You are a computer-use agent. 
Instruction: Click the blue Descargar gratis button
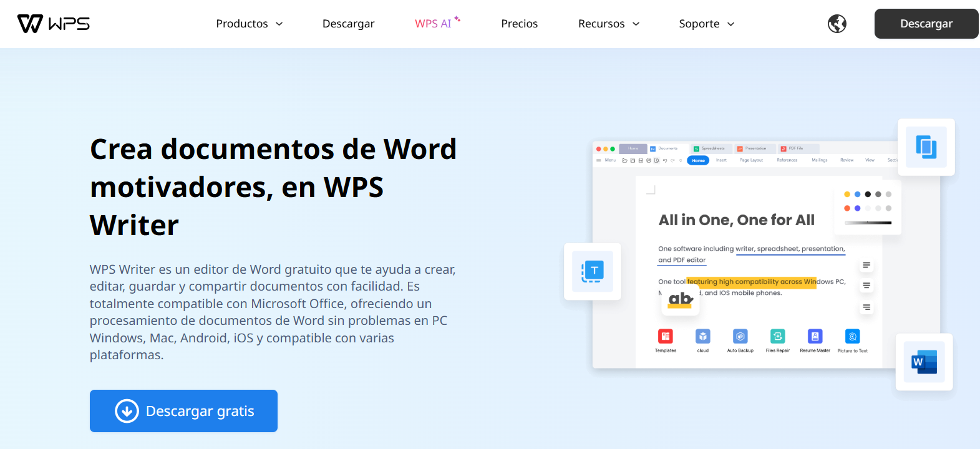click(x=183, y=411)
